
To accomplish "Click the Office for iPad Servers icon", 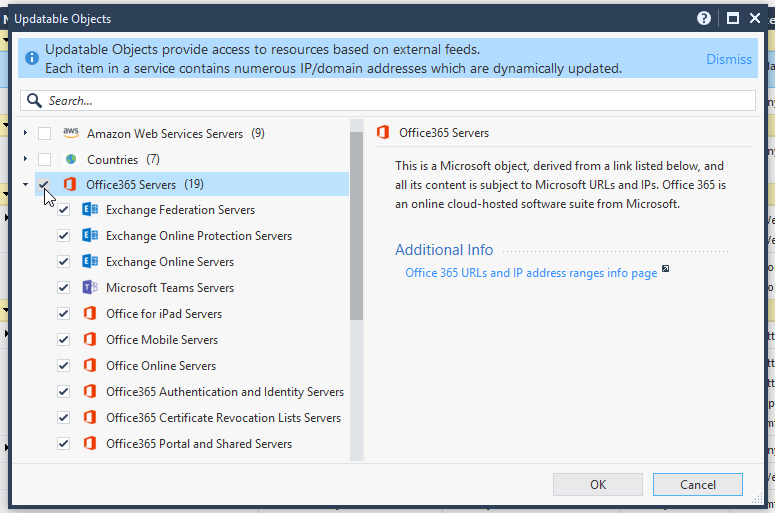I will click(89, 313).
